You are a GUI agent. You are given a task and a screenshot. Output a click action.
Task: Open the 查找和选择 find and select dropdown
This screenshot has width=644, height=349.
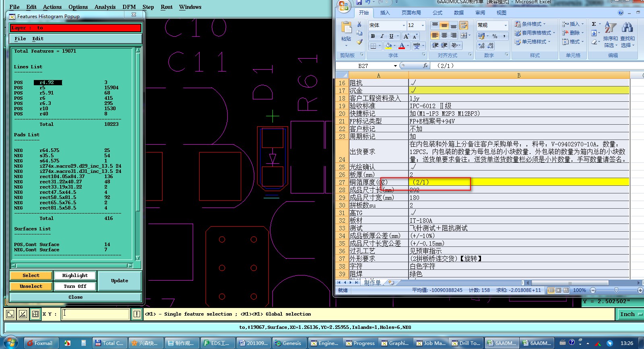pyautogui.click(x=627, y=35)
